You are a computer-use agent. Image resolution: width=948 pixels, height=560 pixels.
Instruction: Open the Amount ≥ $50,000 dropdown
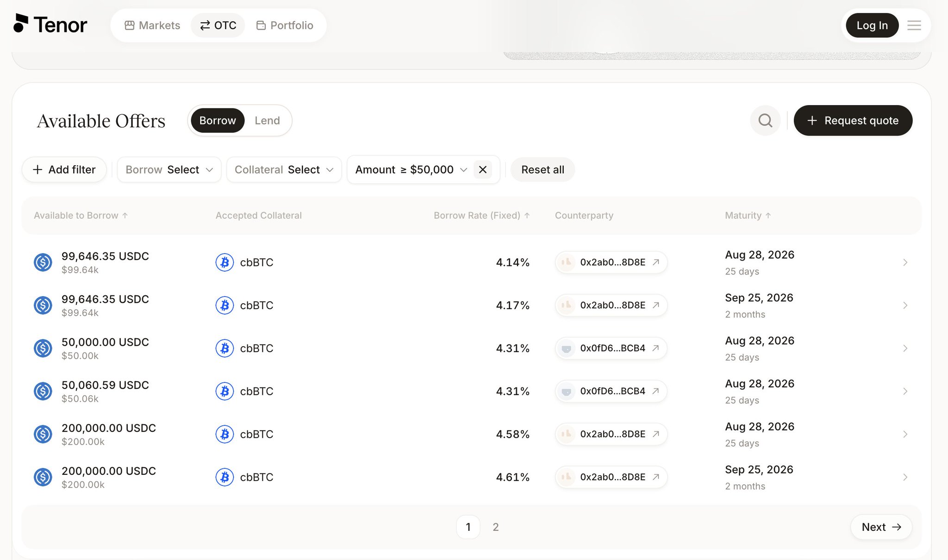tap(411, 170)
